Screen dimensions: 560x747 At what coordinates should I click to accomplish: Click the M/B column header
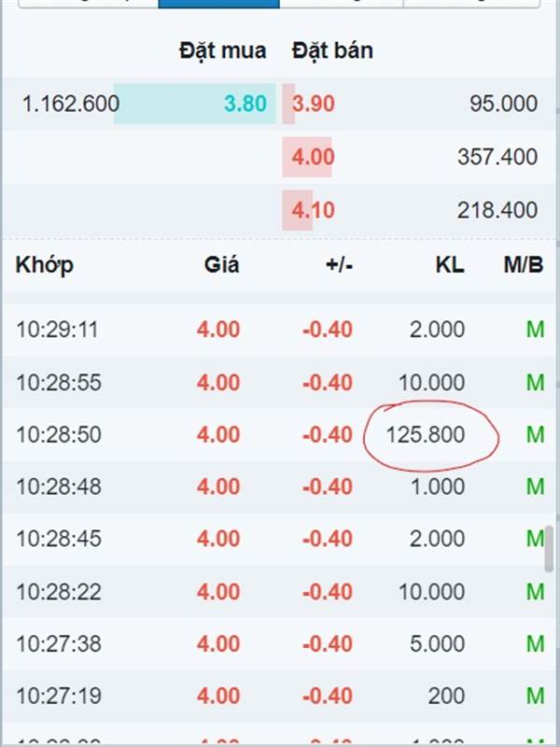pos(524,265)
